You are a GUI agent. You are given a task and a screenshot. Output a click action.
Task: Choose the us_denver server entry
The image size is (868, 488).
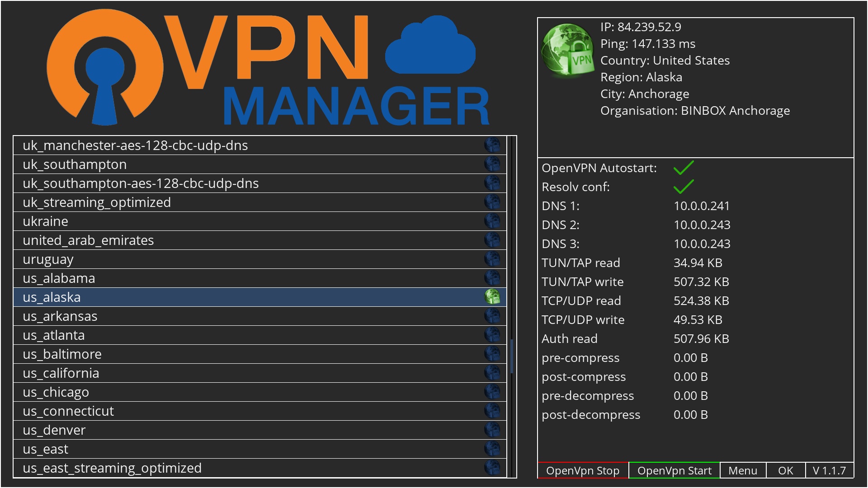pyautogui.click(x=260, y=430)
